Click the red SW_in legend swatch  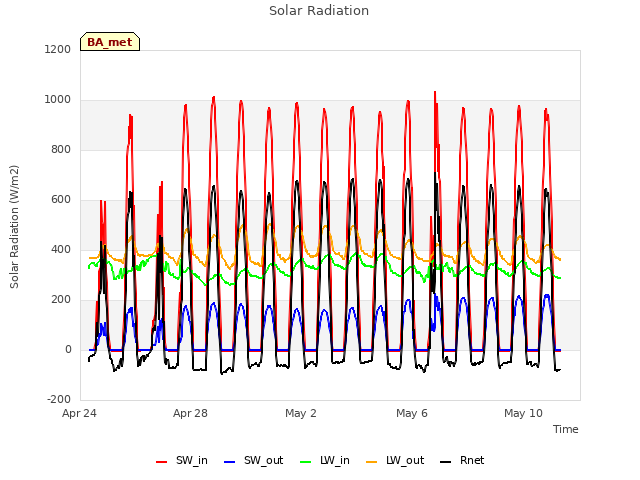(x=162, y=462)
